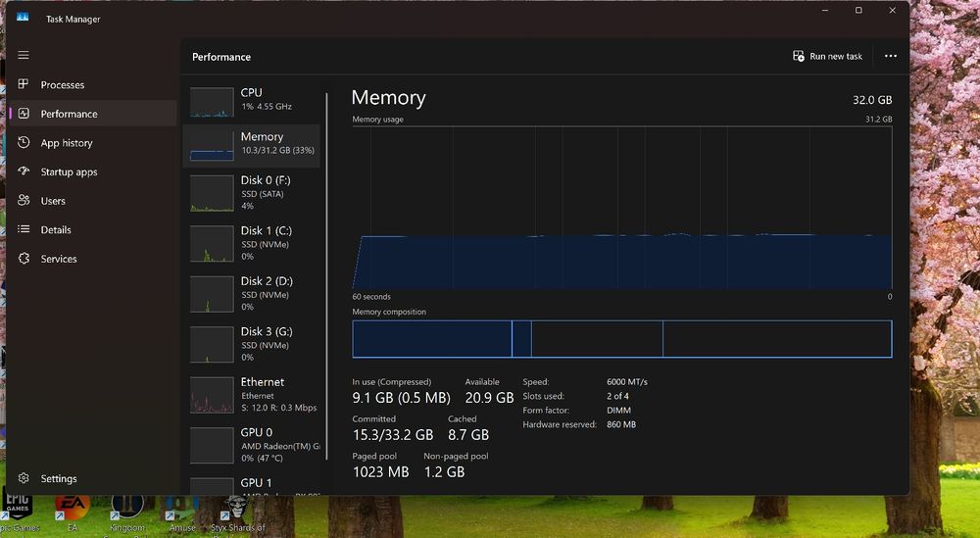Viewport: 980px width, 538px height.
Task: Click the Services puzzle icon
Action: (x=24, y=258)
